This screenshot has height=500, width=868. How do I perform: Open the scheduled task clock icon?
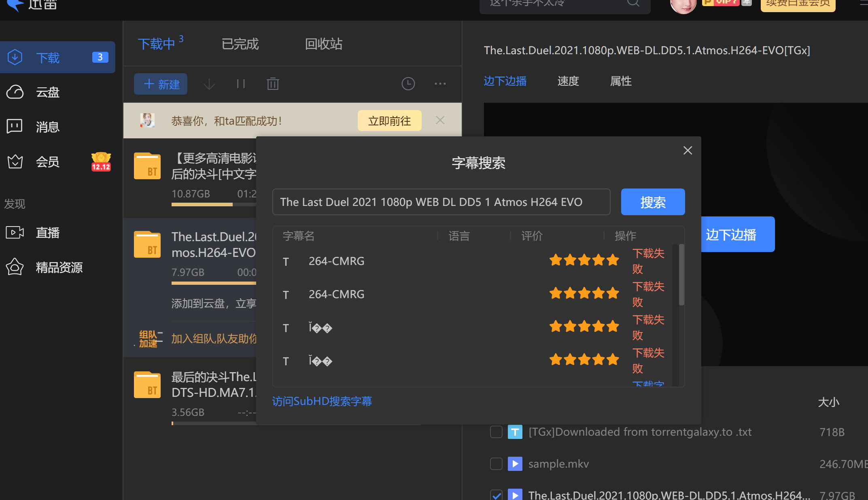408,84
